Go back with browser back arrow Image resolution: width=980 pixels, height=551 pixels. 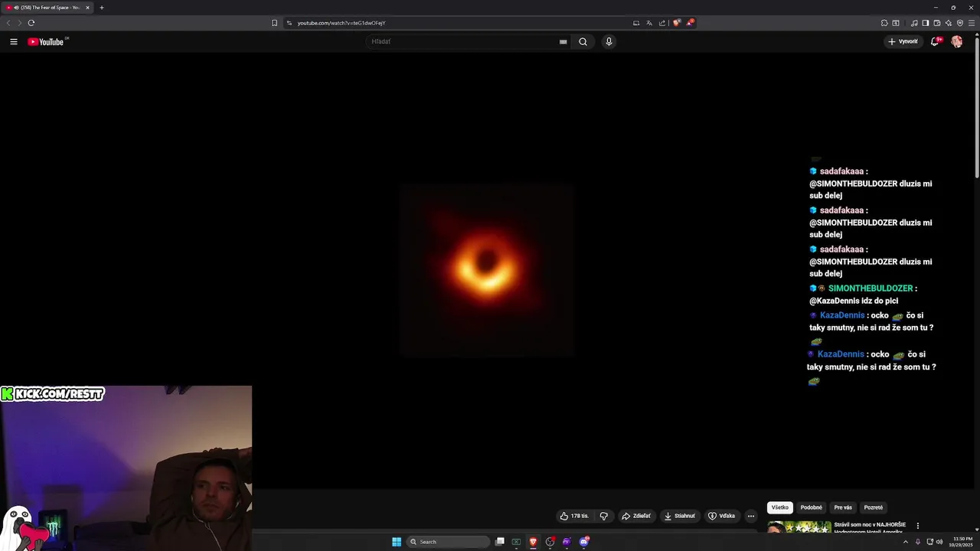click(8, 23)
